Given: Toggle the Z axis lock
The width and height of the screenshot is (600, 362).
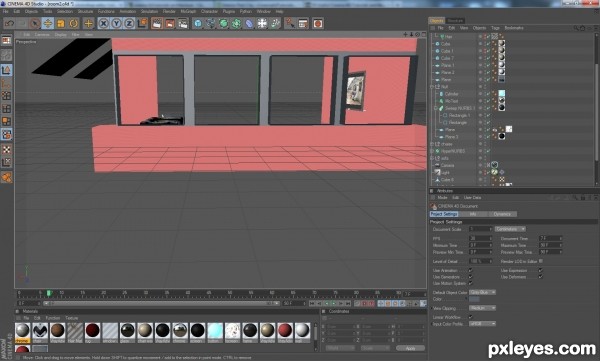Looking at the screenshot, I should (x=129, y=24).
